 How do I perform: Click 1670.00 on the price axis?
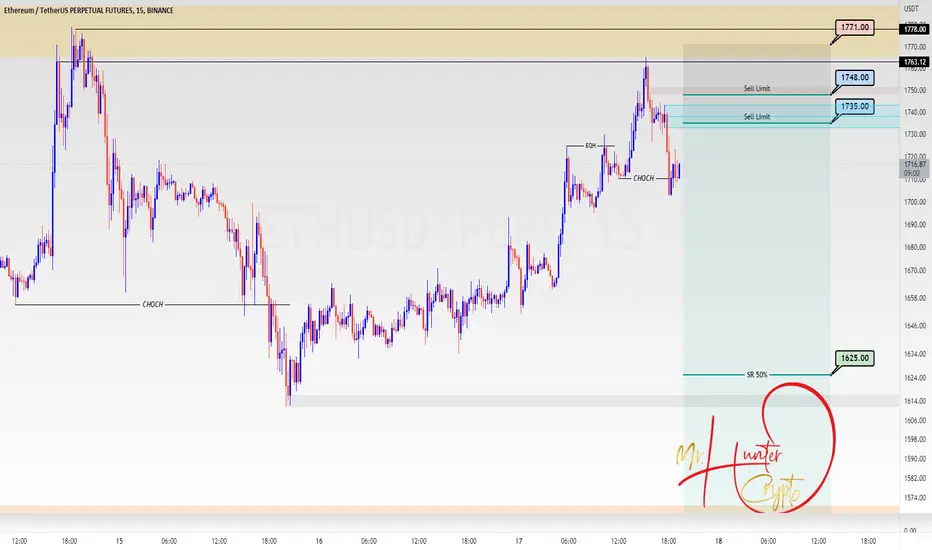pyautogui.click(x=915, y=271)
